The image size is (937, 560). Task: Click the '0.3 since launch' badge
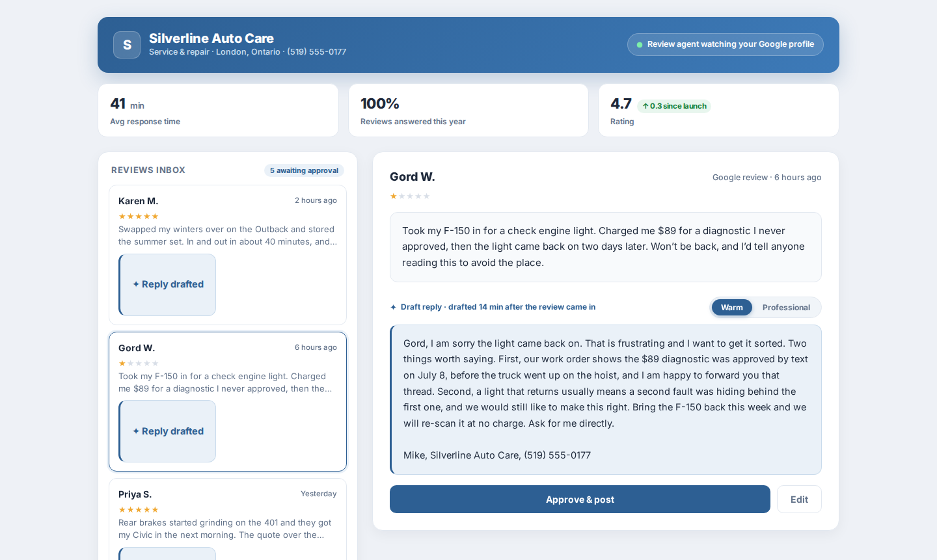[674, 106]
